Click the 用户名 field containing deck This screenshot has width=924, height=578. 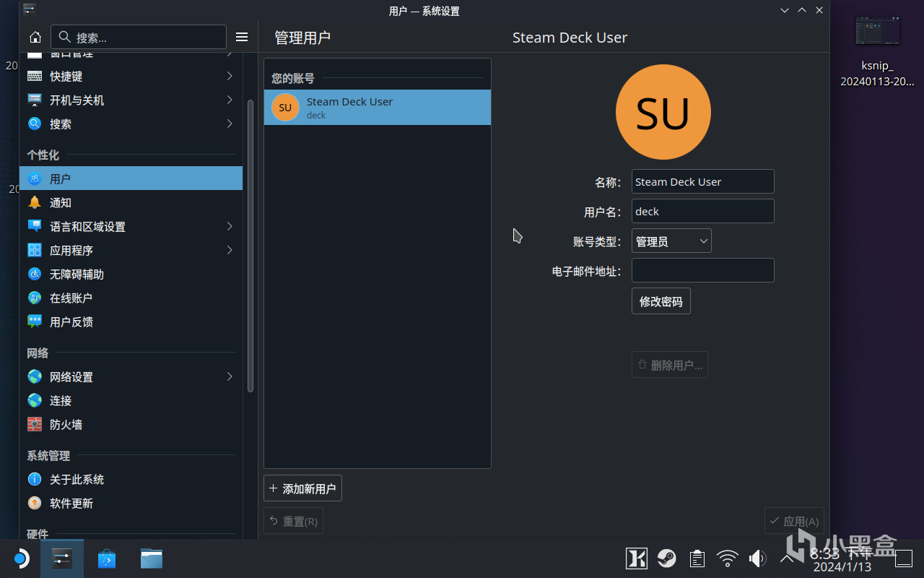point(703,211)
